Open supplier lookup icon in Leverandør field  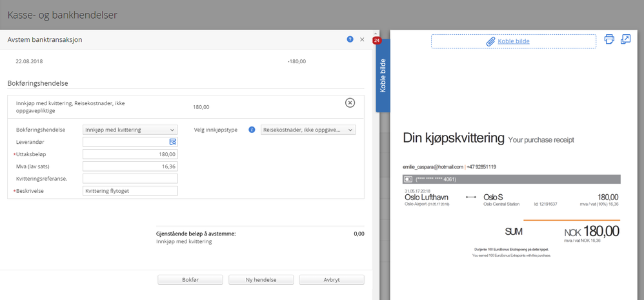pyautogui.click(x=173, y=142)
